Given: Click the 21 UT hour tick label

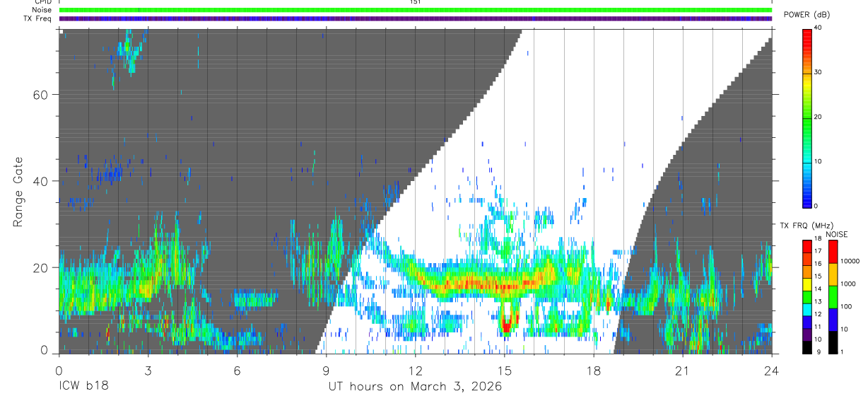Looking at the screenshot, I should [x=682, y=371].
